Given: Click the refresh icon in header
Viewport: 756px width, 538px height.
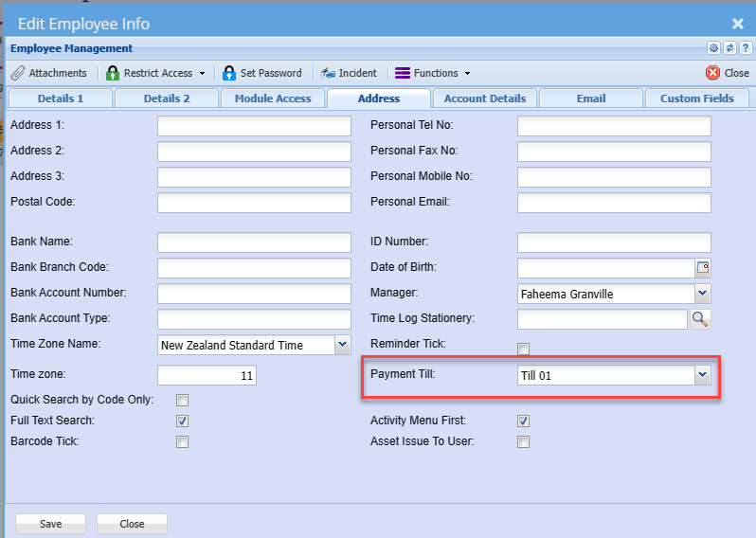Looking at the screenshot, I should (x=729, y=47).
